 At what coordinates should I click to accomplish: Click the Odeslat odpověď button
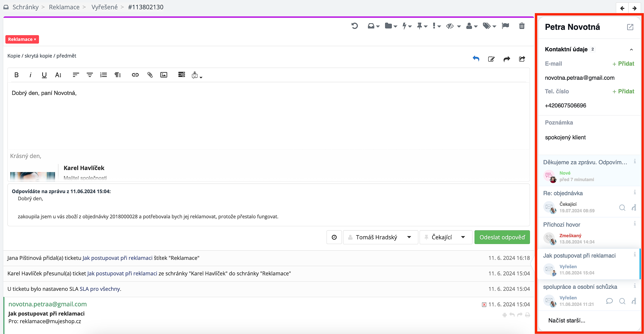click(502, 237)
